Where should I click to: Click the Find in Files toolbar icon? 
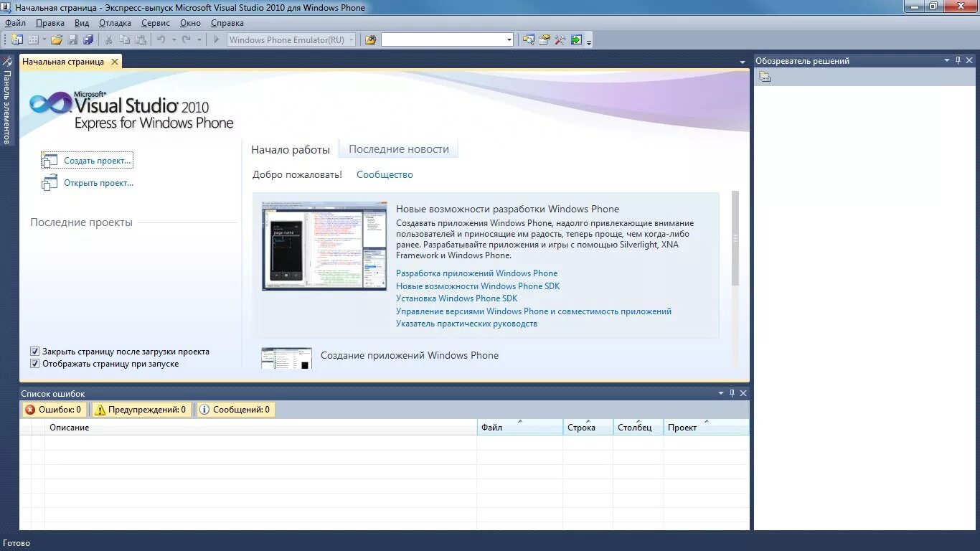click(371, 40)
